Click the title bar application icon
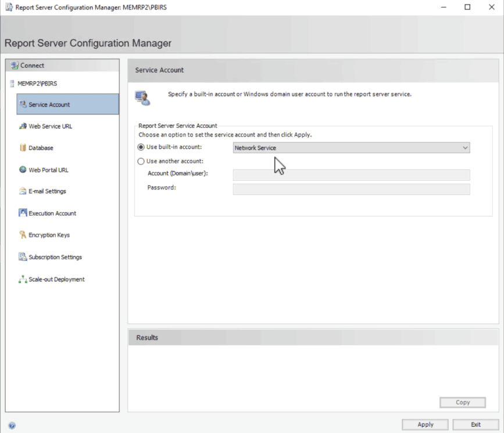 pos(9,7)
